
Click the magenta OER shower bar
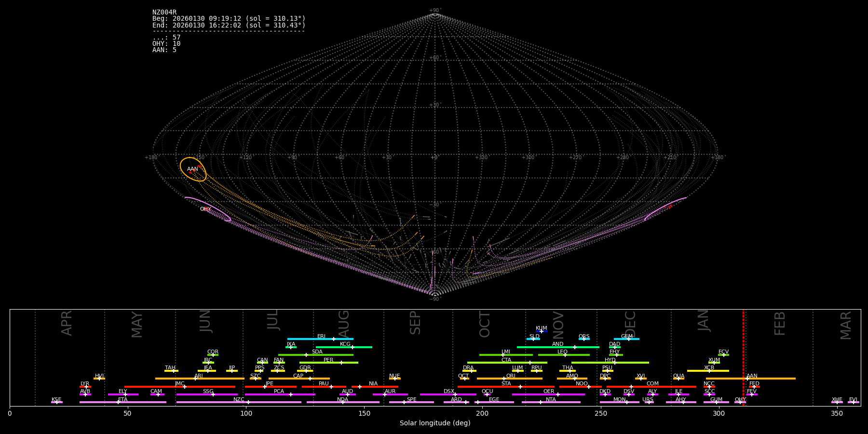click(548, 394)
